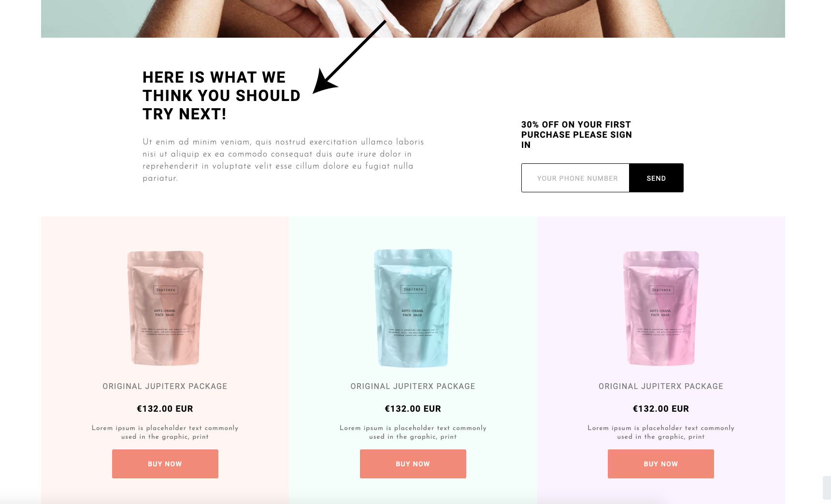
Task: Click the price under the pink pouch
Action: coord(661,409)
